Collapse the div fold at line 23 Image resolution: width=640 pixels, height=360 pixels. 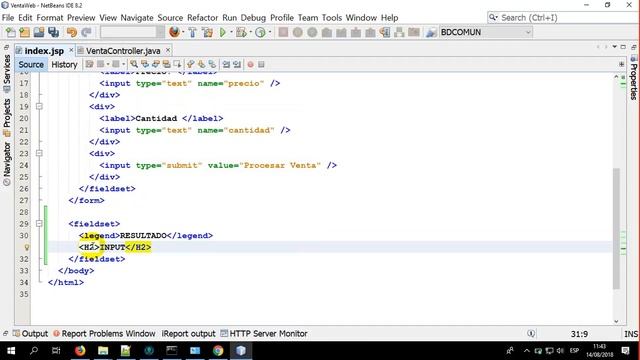[x=39, y=153]
